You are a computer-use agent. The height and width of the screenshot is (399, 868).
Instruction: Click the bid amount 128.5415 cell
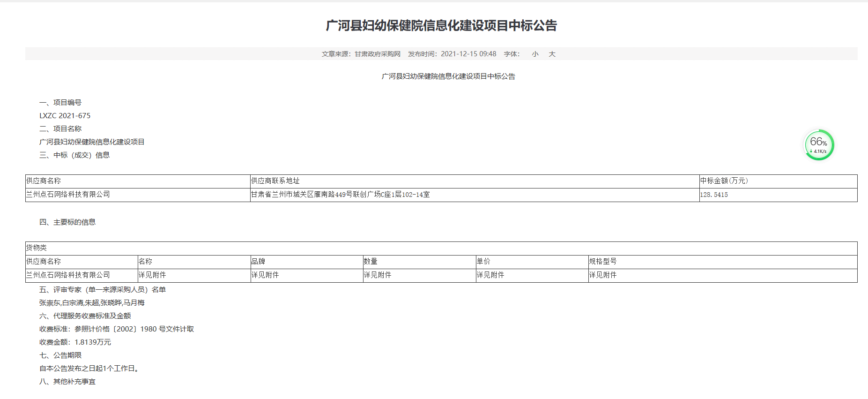pos(714,195)
